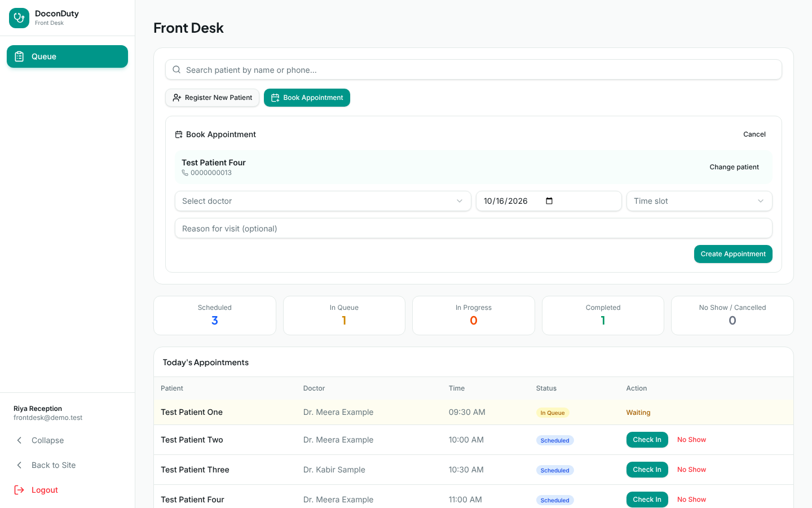
Task: Click the Collapse chevron icon
Action: pos(19,440)
